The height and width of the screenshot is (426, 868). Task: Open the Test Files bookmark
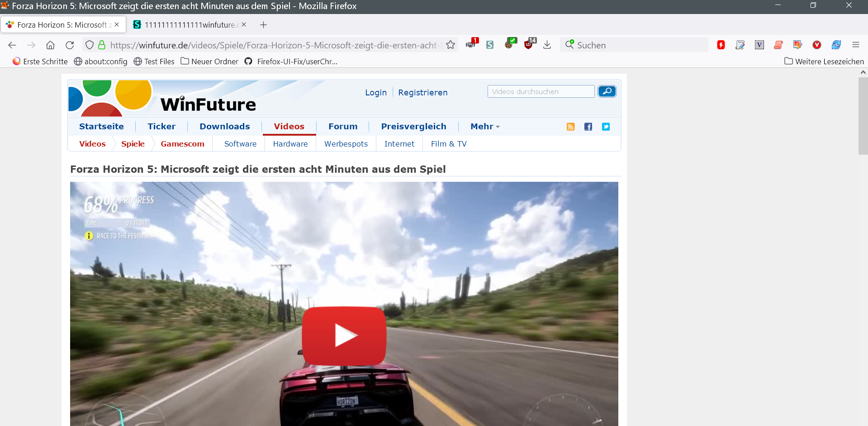(x=154, y=62)
